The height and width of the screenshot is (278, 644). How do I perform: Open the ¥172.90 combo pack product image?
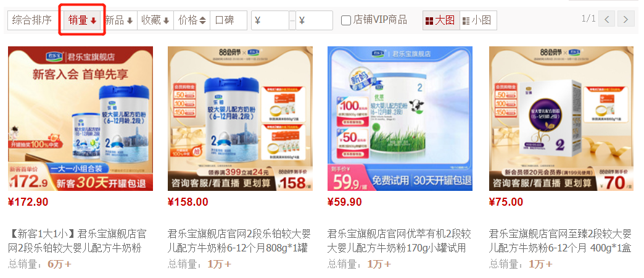tap(80, 119)
